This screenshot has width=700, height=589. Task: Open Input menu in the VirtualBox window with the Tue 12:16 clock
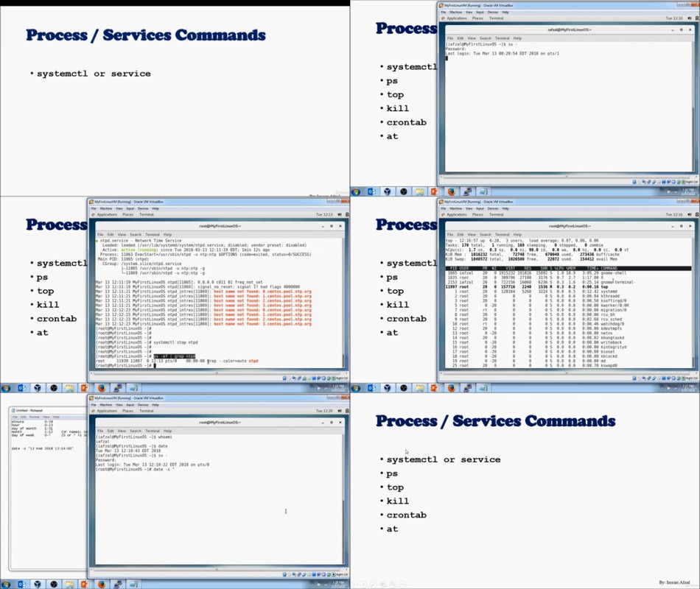[x=480, y=208]
